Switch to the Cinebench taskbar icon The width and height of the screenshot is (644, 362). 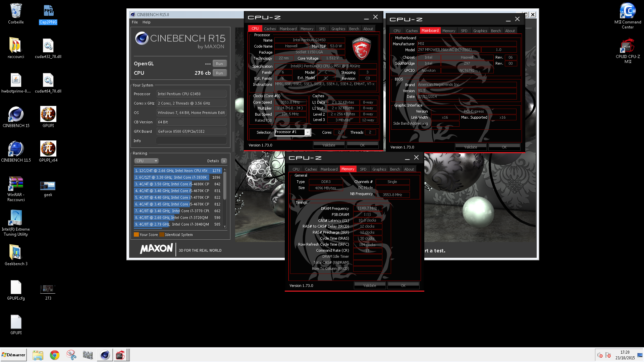pos(105,355)
